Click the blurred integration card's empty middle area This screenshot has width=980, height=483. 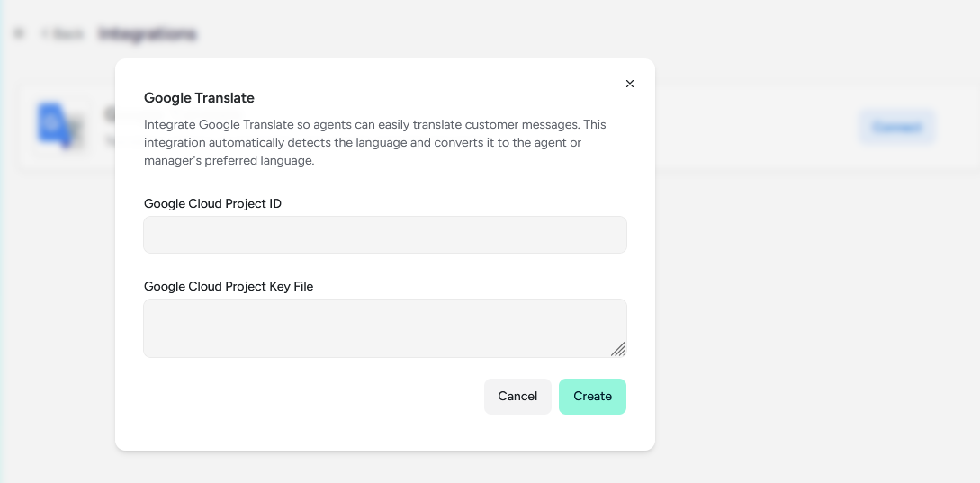coord(756,127)
